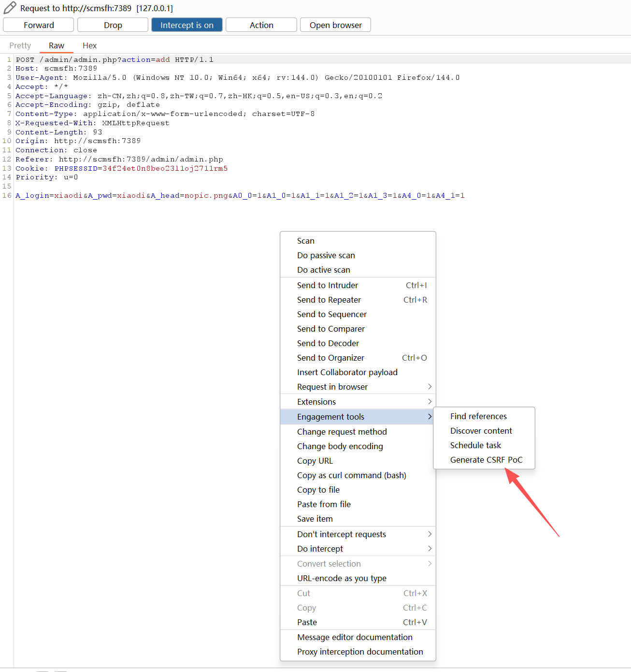
Task: Expand the Engagement tools submenu arrow
Action: coord(430,417)
